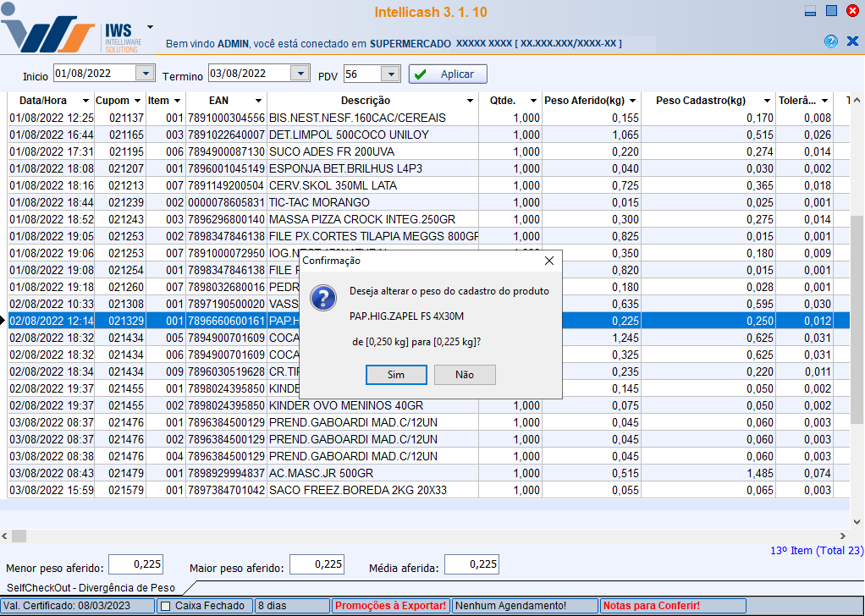Click the blue X icon below the title bar
The image size is (865, 616).
pyautogui.click(x=852, y=41)
